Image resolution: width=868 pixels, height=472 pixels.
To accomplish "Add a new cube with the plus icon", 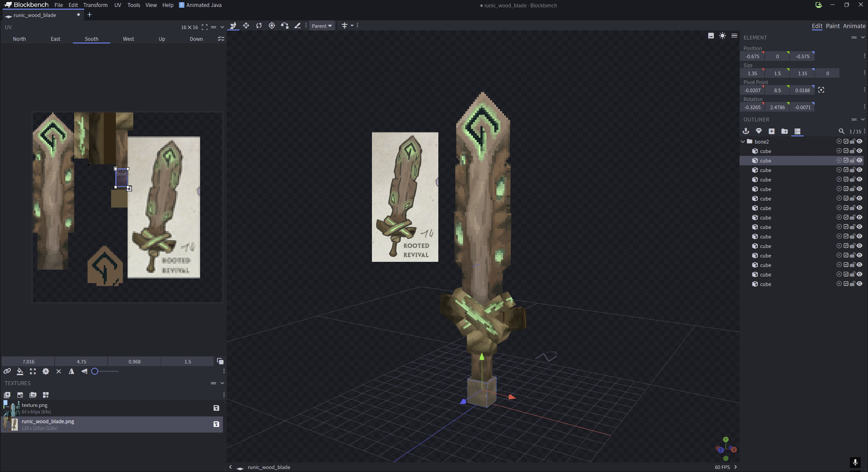I will 772,131.
